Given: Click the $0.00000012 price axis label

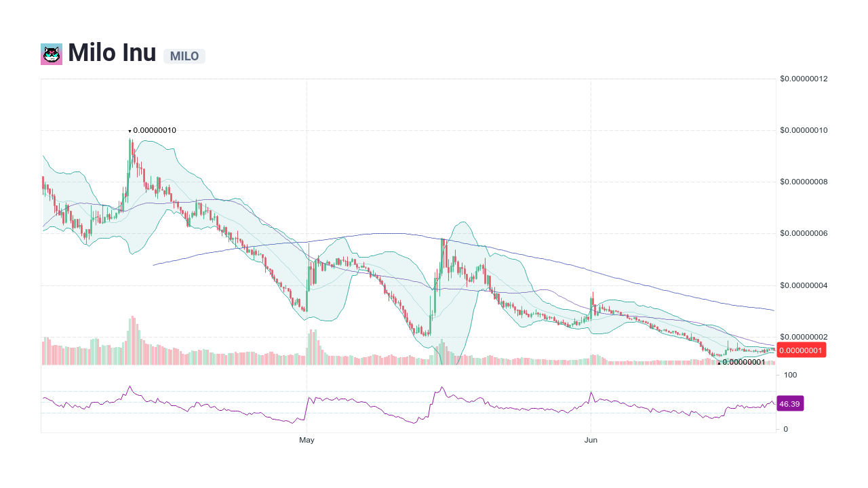Looking at the screenshot, I should point(803,79).
